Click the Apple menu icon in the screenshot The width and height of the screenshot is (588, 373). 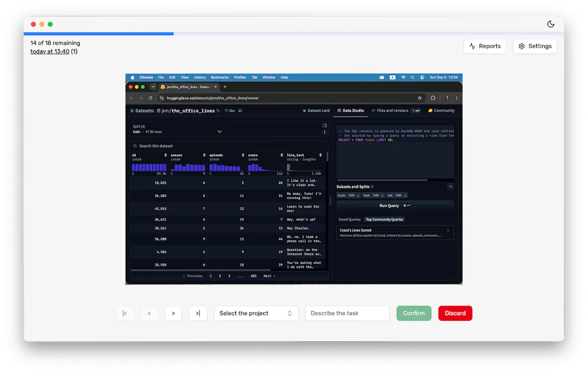pyautogui.click(x=132, y=77)
